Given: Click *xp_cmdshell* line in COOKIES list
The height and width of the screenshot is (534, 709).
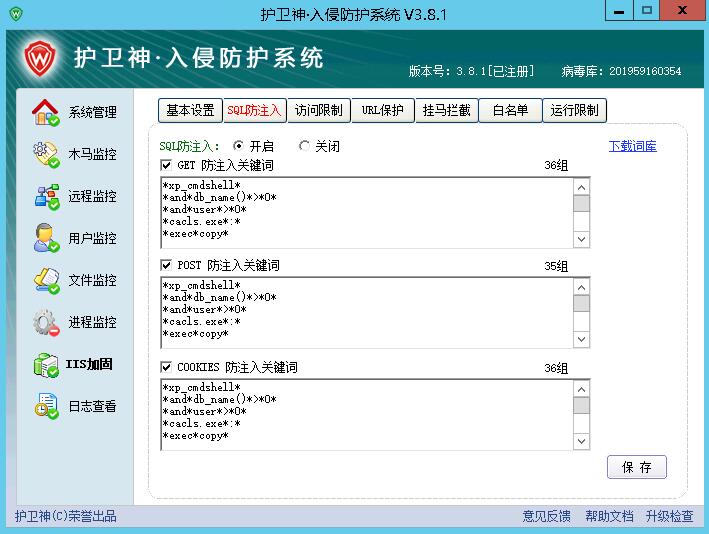Looking at the screenshot, I should point(202,387).
